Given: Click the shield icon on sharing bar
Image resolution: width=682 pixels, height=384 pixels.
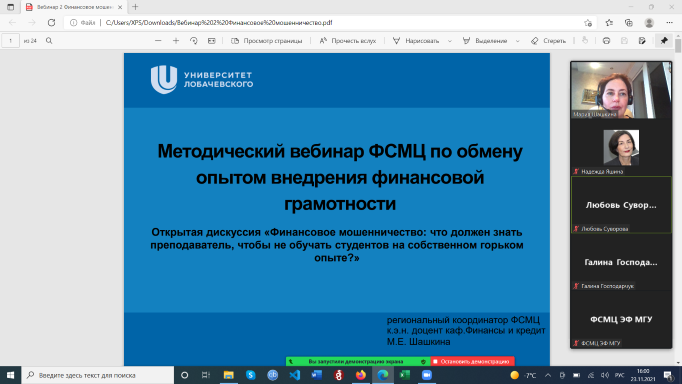Looking at the screenshot, I should coord(423,361).
